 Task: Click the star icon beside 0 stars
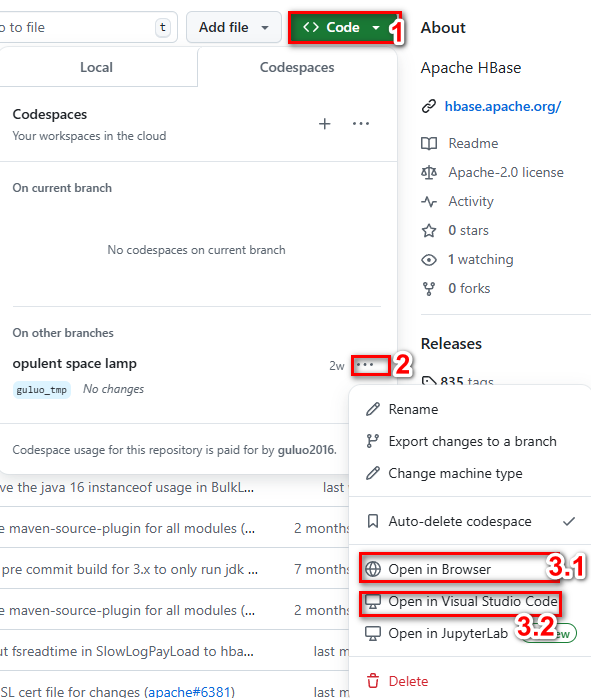pos(429,230)
